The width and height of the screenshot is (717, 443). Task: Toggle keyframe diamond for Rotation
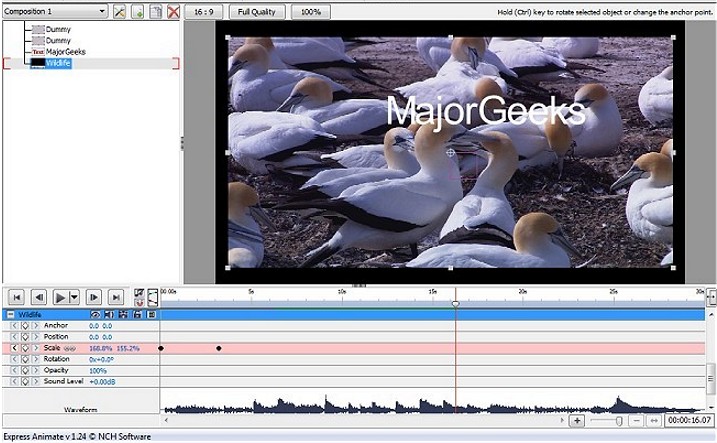(x=25, y=359)
